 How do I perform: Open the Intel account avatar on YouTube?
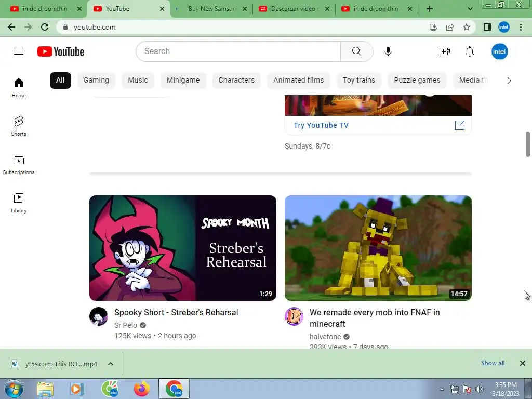coord(499,51)
